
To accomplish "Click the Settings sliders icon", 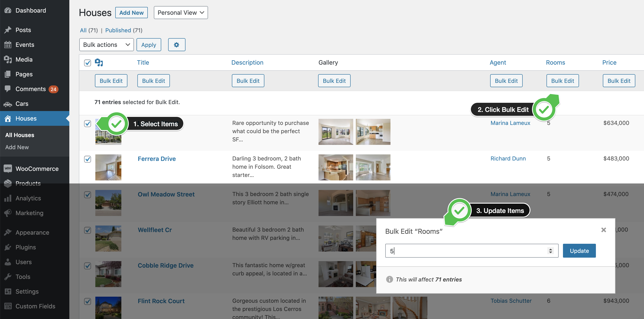I will [x=8, y=291].
